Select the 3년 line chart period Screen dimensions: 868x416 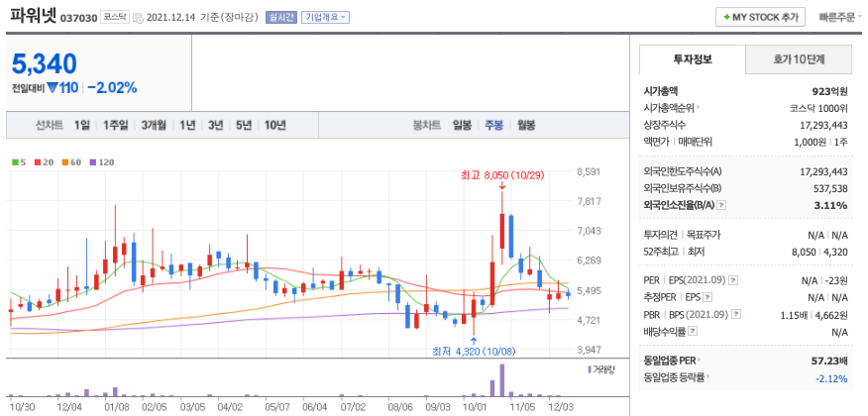pyautogui.click(x=215, y=125)
